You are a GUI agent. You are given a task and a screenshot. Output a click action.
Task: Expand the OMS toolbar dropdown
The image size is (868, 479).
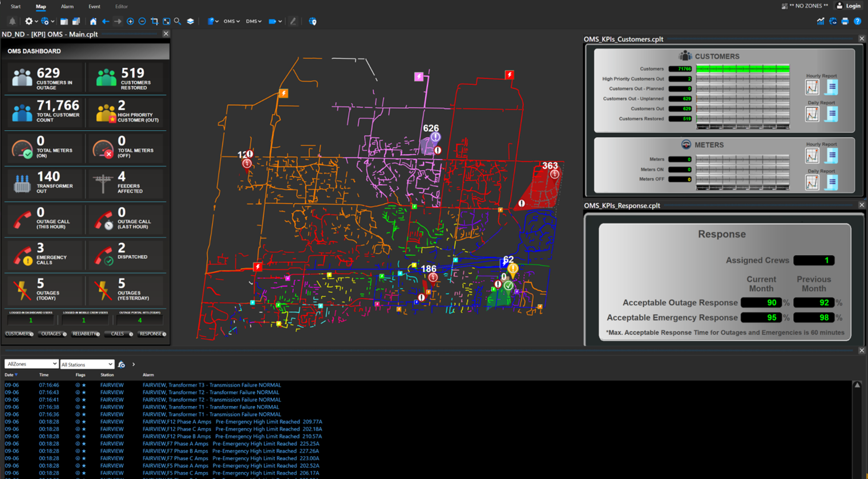click(x=231, y=22)
